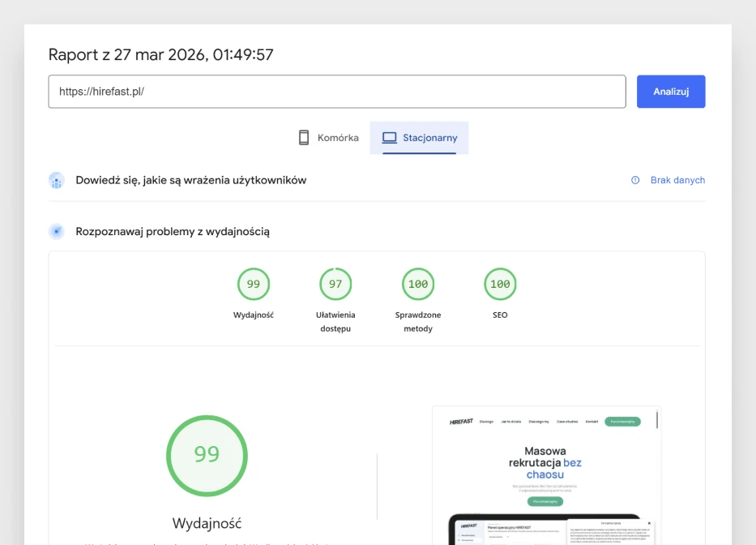The height and width of the screenshot is (545, 756).
Task: Select the 97 accessibility score gauge
Action: tap(335, 284)
